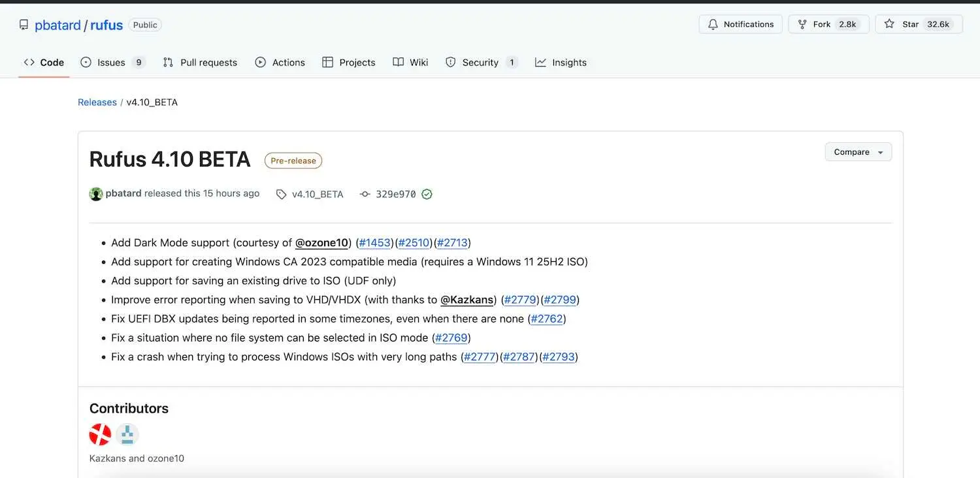Image resolution: width=980 pixels, height=478 pixels.
Task: Open commit 329e970
Action: click(395, 194)
